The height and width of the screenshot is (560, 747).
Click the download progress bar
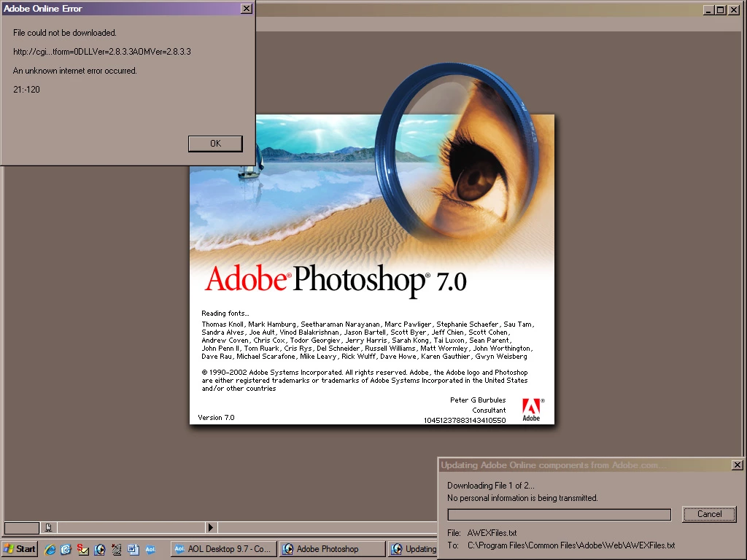(560, 515)
